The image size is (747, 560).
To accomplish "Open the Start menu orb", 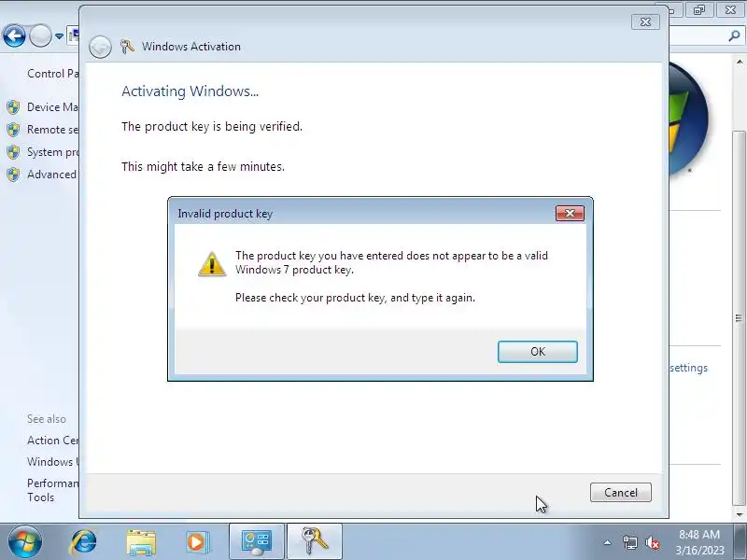I will click(24, 541).
